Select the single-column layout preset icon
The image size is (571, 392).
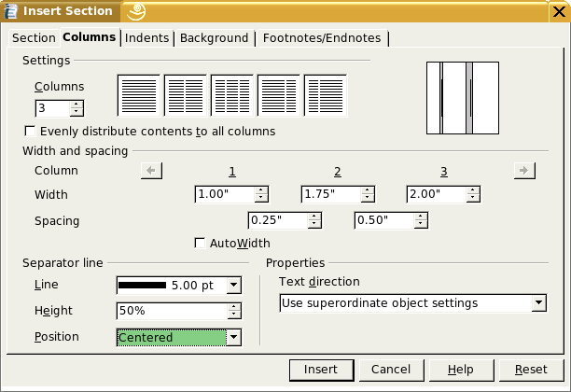point(138,95)
